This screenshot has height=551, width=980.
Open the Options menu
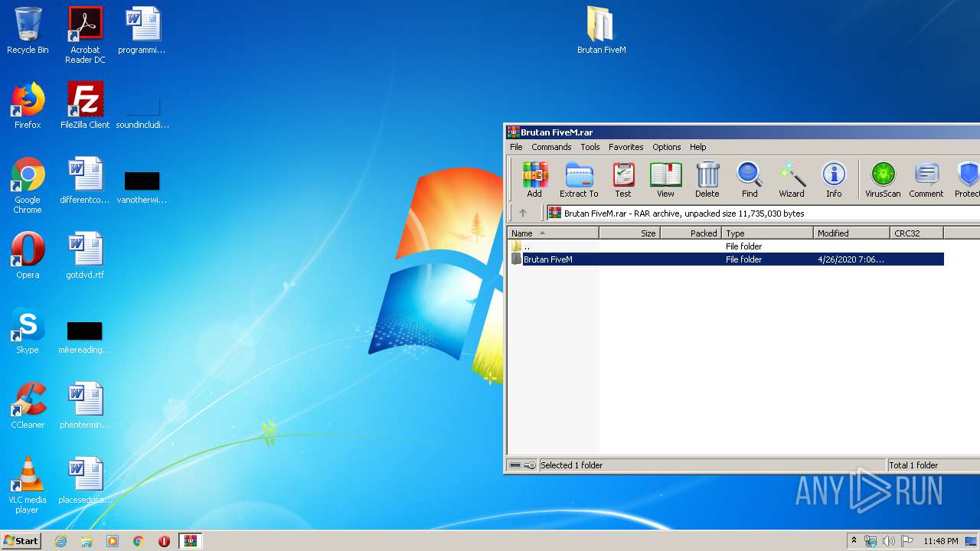(666, 147)
